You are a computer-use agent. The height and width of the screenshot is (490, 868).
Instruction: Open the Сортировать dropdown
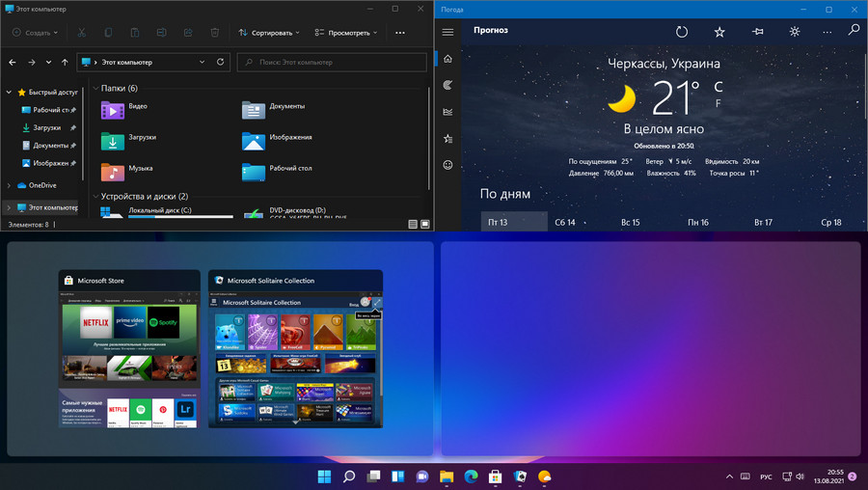pyautogui.click(x=269, y=33)
